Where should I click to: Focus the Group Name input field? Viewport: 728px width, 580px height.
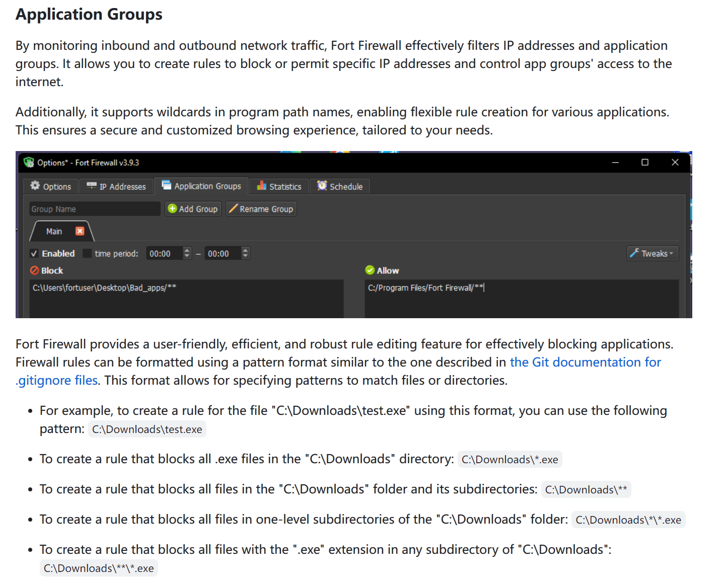point(95,209)
